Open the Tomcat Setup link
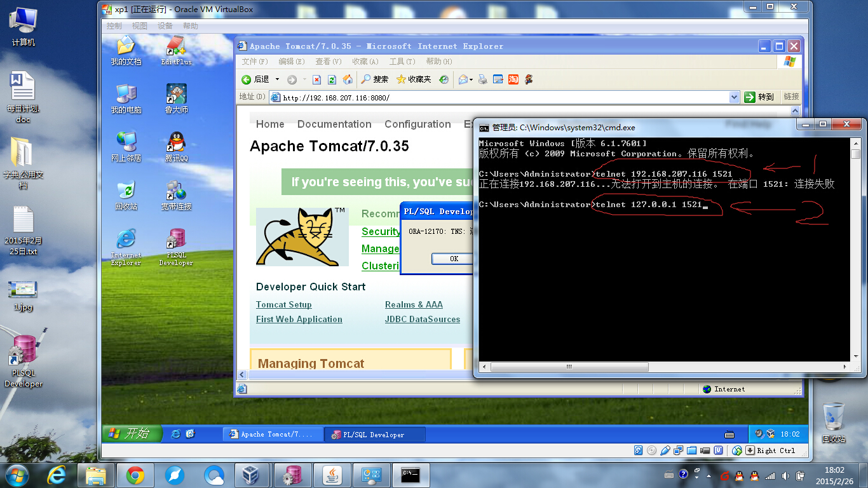This screenshot has width=868, height=488. coord(284,304)
